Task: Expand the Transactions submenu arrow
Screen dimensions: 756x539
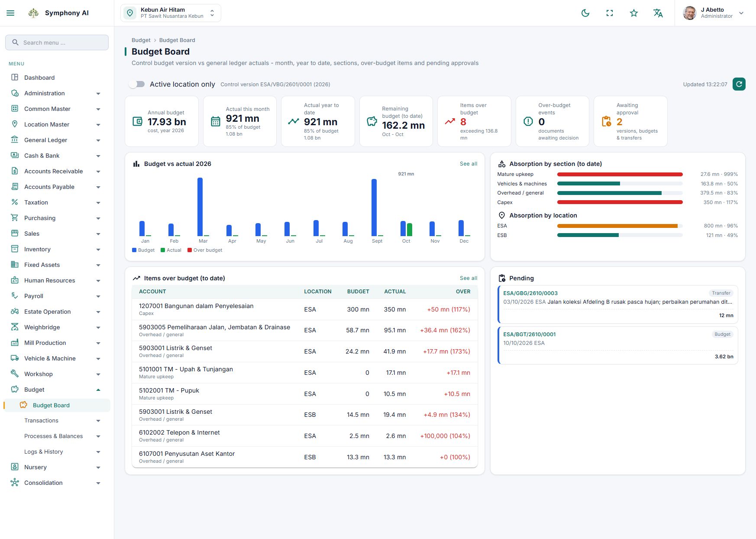Action: tap(98, 421)
